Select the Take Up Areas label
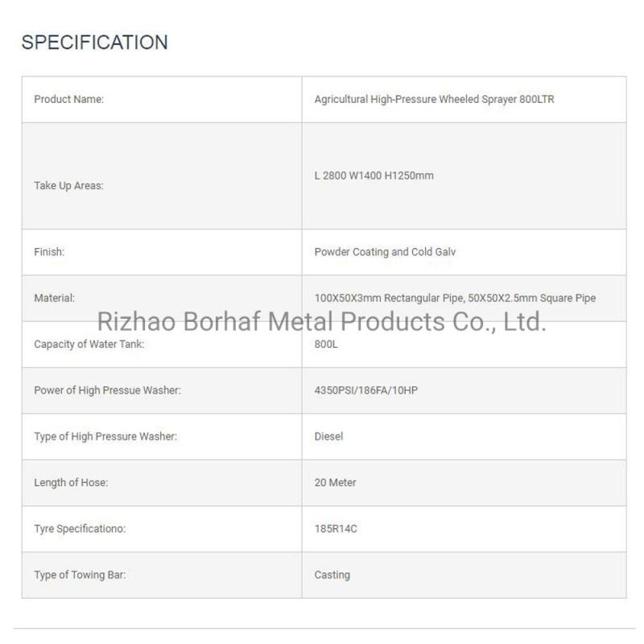644x644 pixels. click(68, 186)
